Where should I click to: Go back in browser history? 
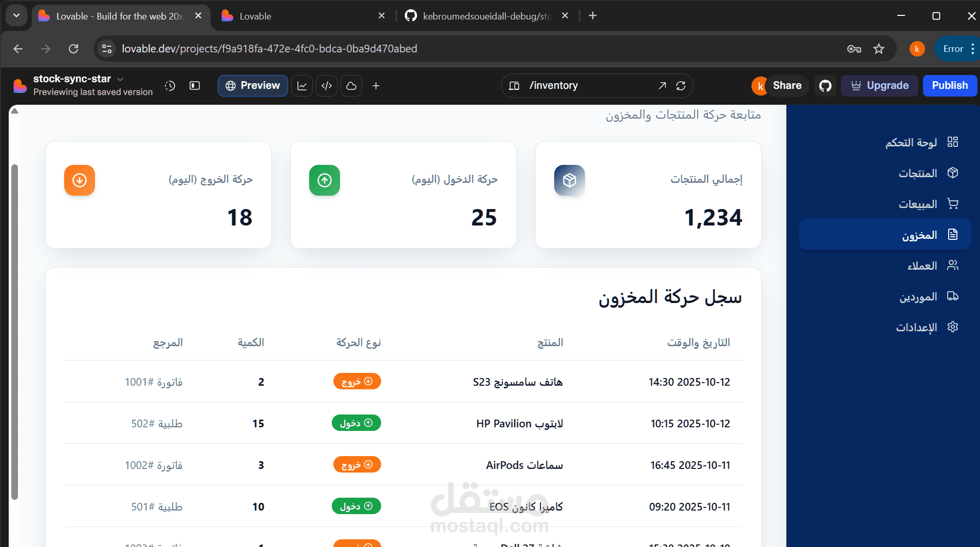point(18,49)
